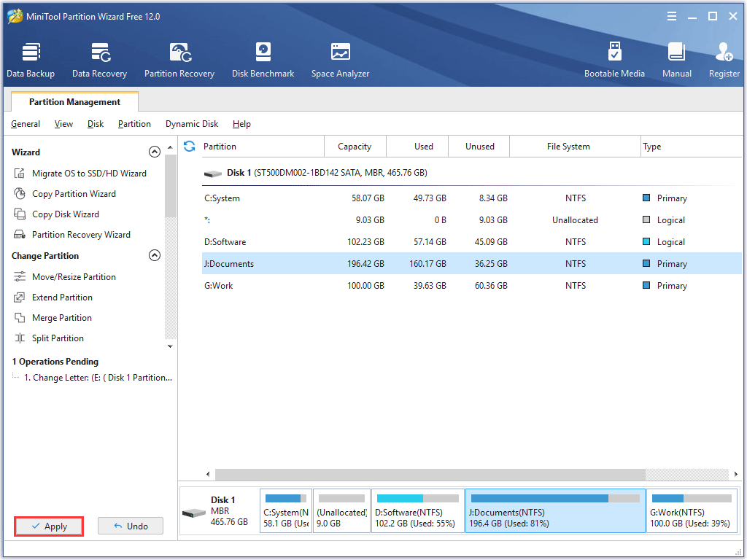Open the Partition menu
747x560 pixels.
[134, 124]
